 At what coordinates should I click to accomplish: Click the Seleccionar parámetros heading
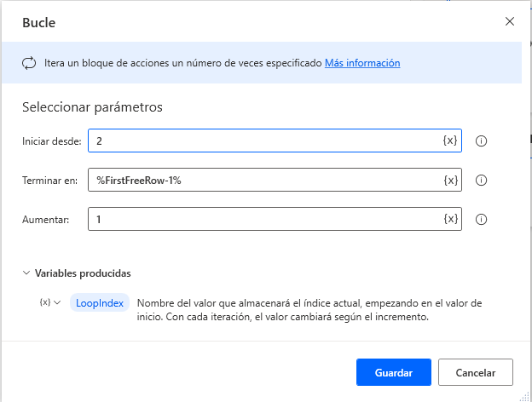point(92,107)
